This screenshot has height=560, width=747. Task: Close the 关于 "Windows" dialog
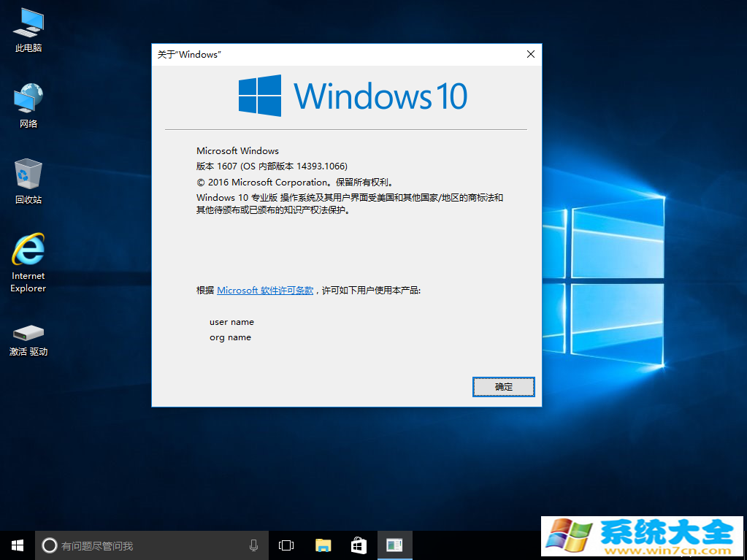[x=531, y=54]
